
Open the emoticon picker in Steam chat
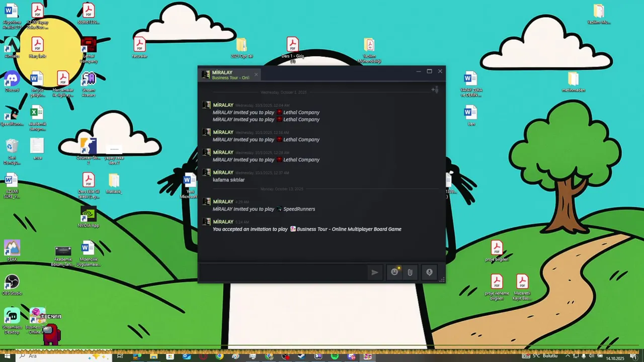point(394,272)
